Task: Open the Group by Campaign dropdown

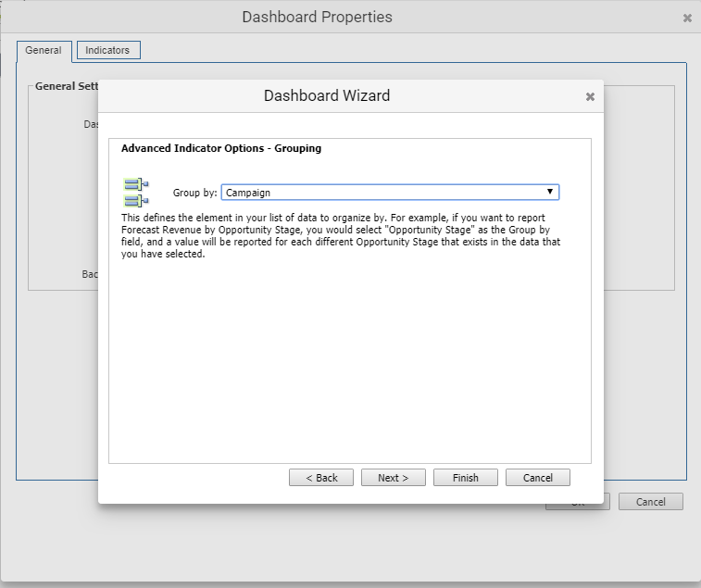Action: pos(389,193)
